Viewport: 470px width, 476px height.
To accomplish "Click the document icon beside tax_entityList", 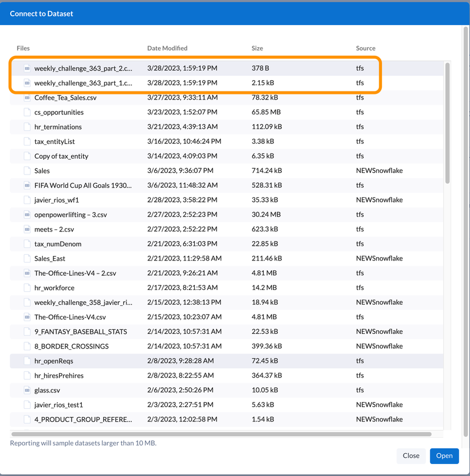I will point(27,142).
